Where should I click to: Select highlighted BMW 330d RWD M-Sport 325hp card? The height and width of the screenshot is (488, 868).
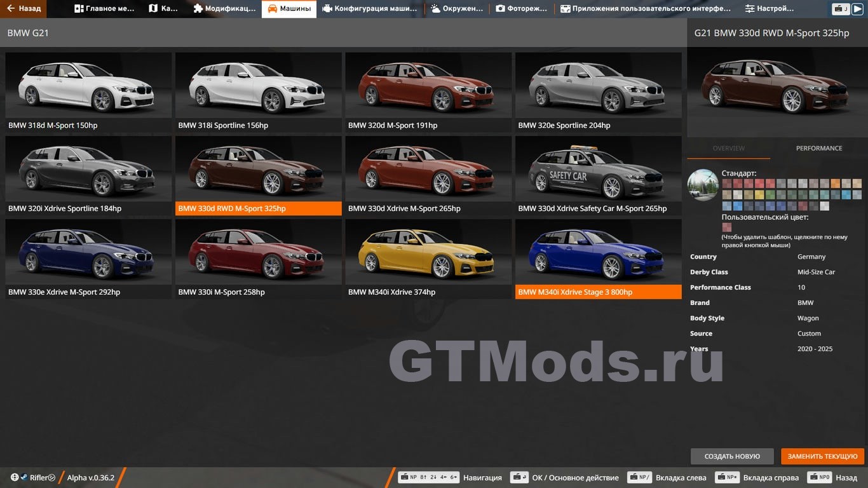(x=259, y=176)
